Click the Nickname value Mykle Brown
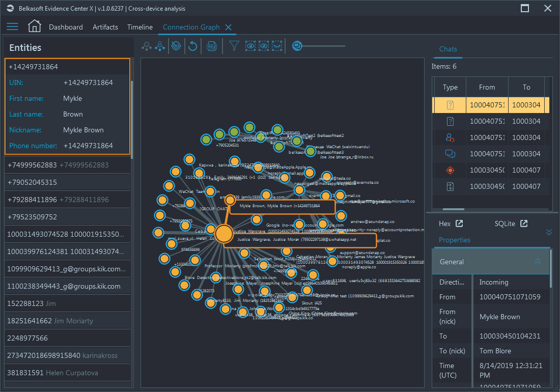560x392 pixels. [83, 130]
